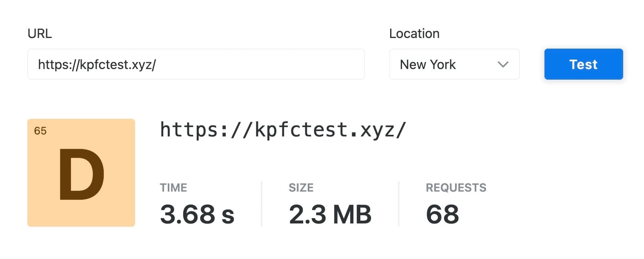Click the REQUESTS metric label
This screenshot has height=259, width=644.
point(456,188)
